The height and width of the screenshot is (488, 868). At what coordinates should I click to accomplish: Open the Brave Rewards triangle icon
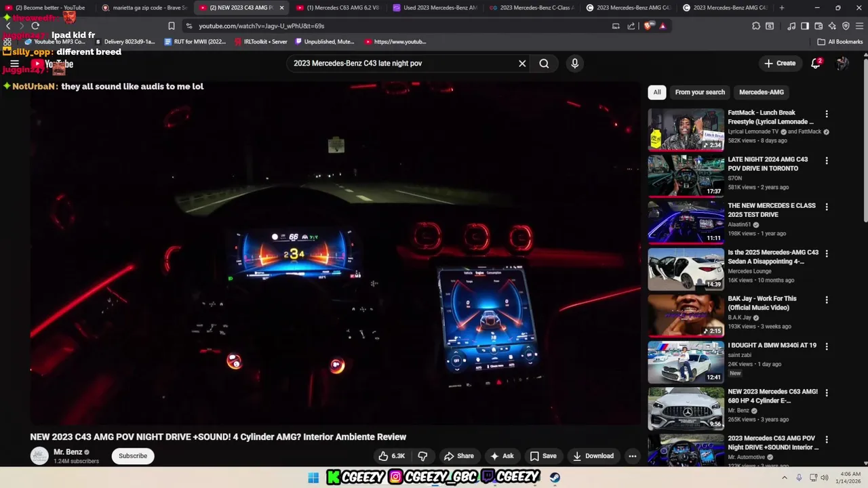click(x=663, y=26)
